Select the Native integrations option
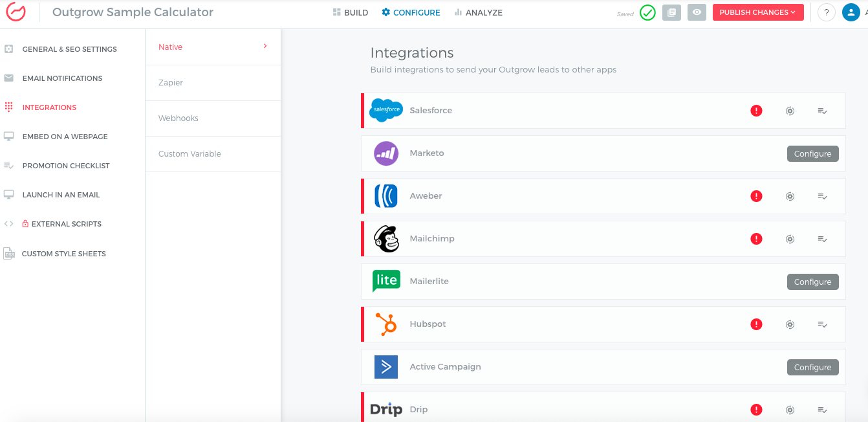The width and height of the screenshot is (868, 422). coord(213,47)
